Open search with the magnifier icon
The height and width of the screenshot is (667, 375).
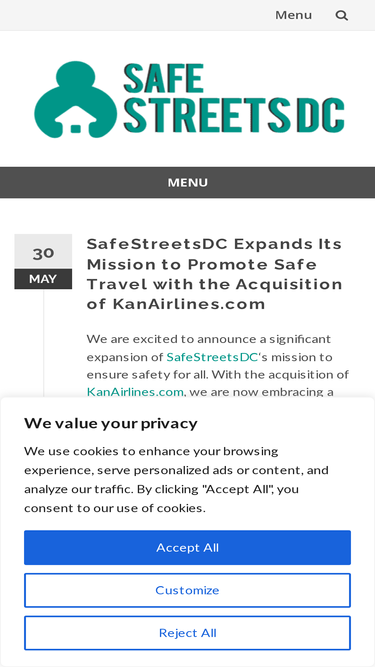click(x=341, y=16)
